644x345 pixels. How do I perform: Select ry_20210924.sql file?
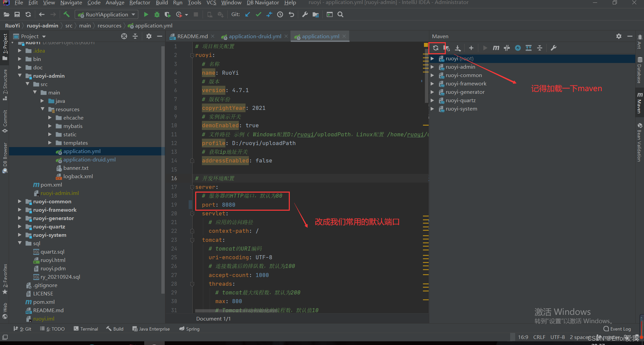click(x=60, y=277)
